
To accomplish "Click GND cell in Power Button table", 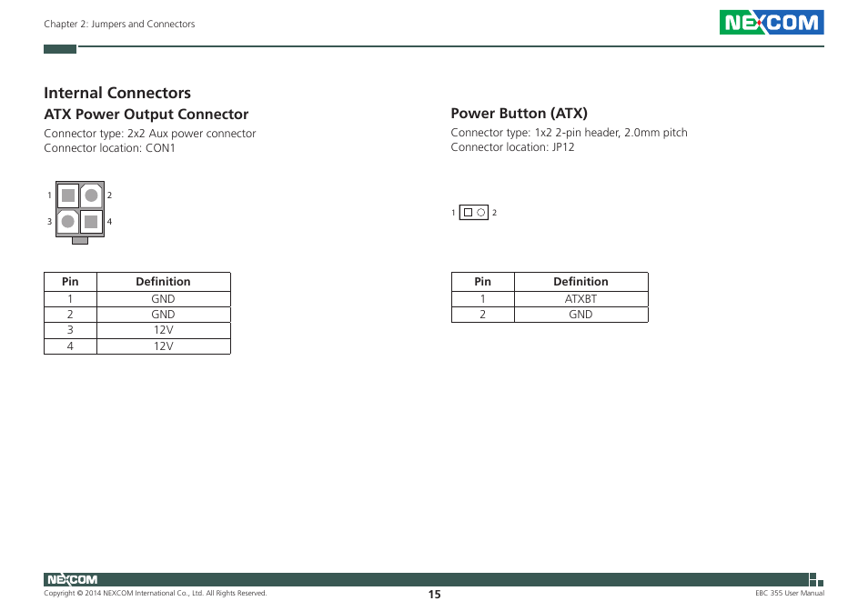I will point(580,315).
